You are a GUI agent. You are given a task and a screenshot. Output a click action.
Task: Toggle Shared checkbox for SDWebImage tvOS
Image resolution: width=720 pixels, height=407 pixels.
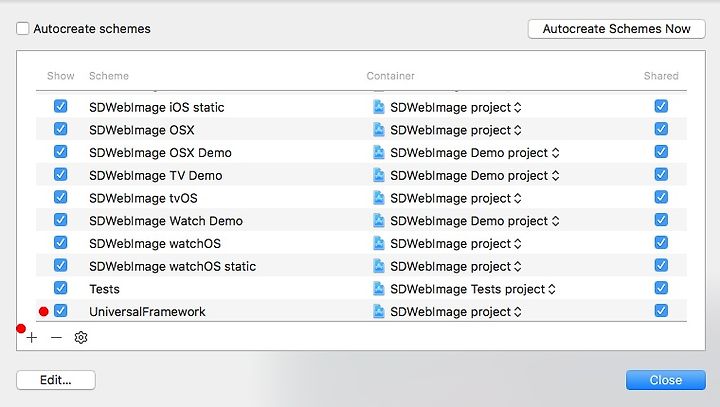tap(661, 197)
